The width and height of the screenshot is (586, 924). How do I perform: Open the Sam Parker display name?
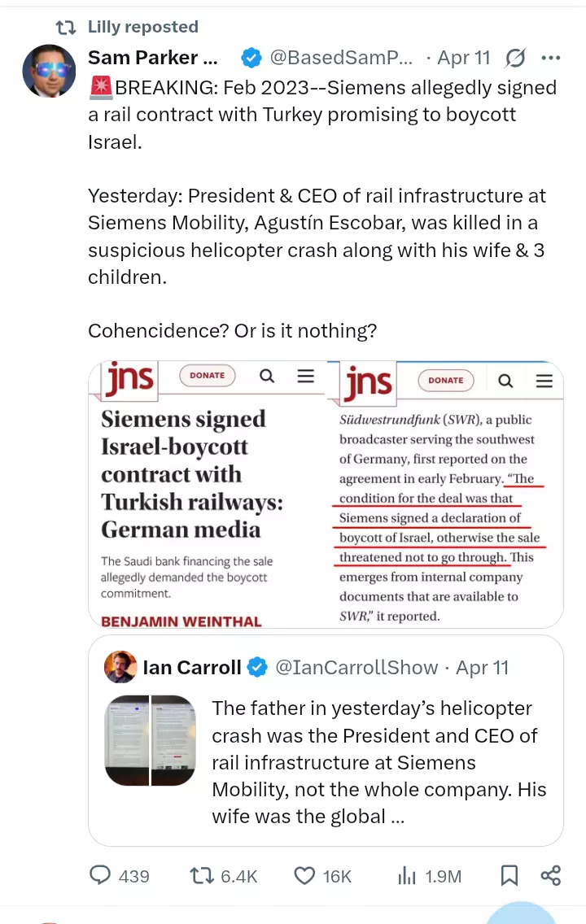click(x=153, y=58)
